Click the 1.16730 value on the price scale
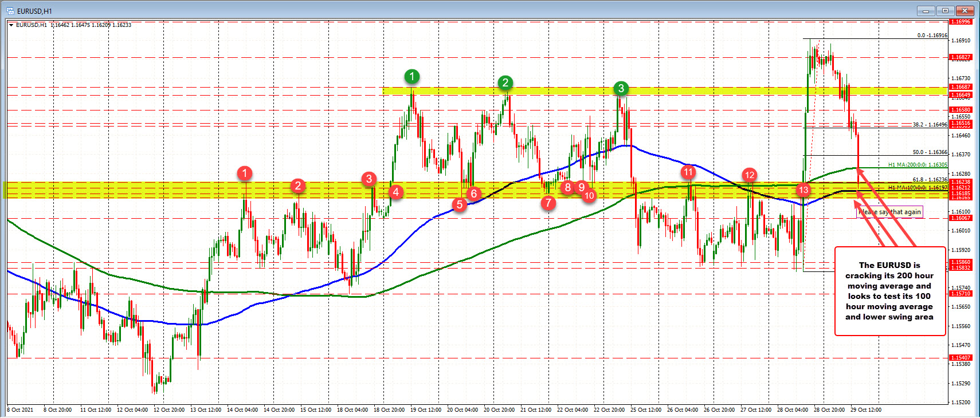 pos(961,78)
